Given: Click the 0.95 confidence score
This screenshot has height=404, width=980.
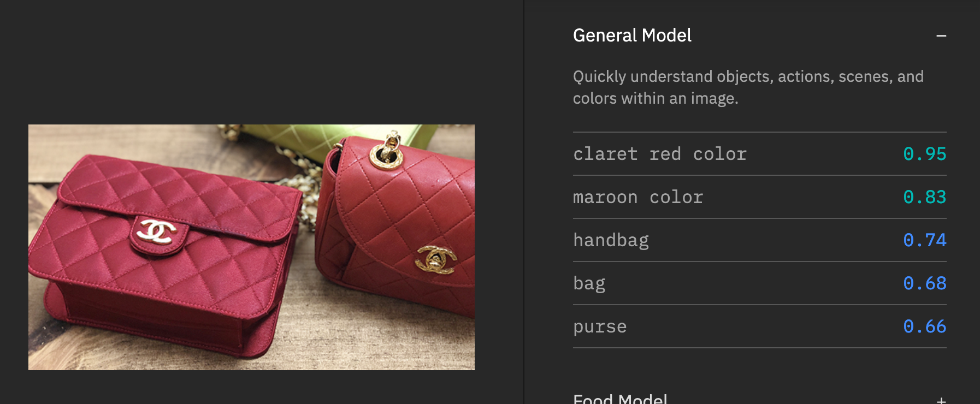Looking at the screenshot, I should pos(924,154).
